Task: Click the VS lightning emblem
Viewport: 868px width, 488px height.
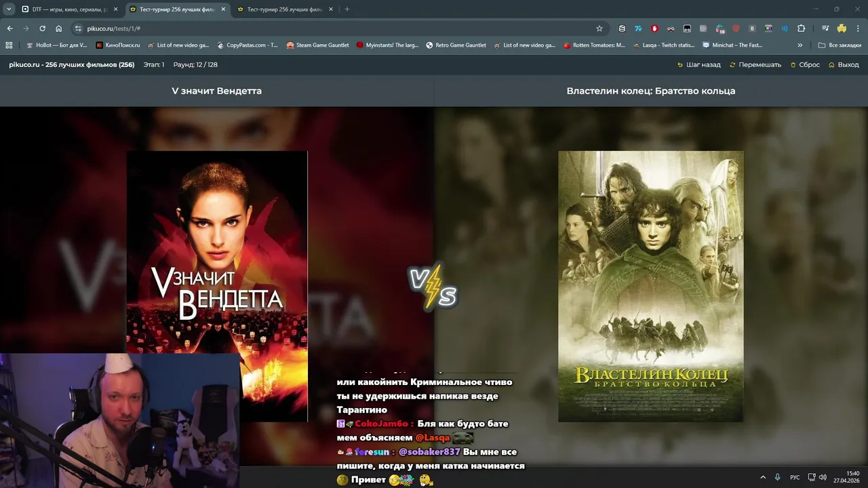Action: (x=433, y=288)
